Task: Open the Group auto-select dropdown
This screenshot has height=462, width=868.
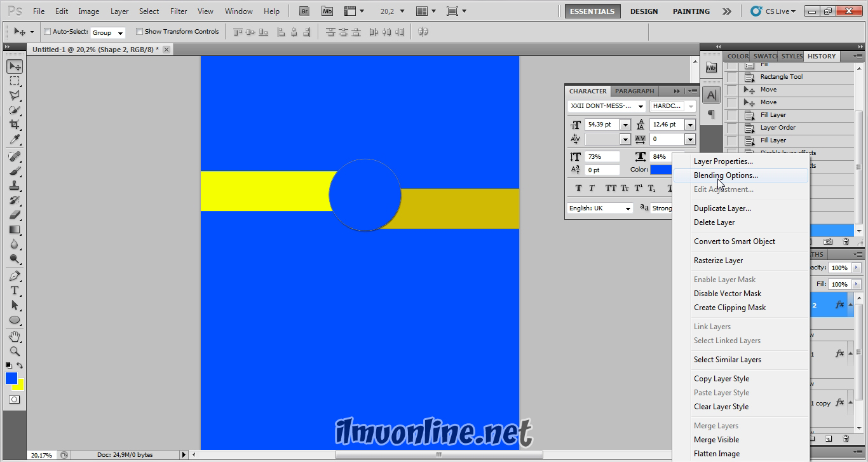Action: [x=107, y=32]
